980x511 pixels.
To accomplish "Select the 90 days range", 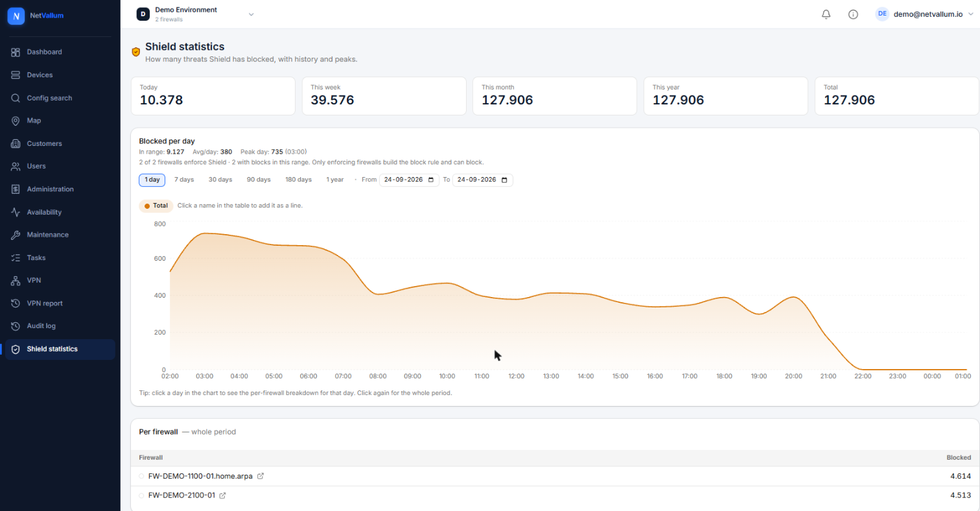I will [x=259, y=180].
